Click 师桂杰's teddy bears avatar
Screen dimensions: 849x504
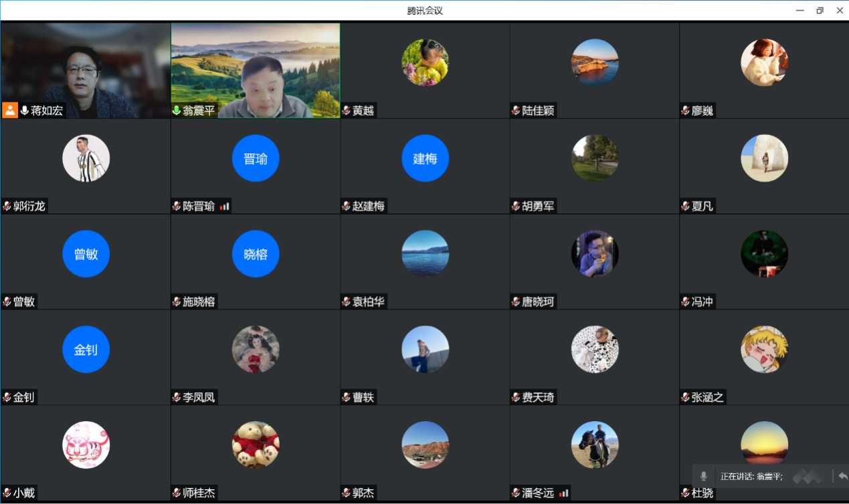coord(256,445)
